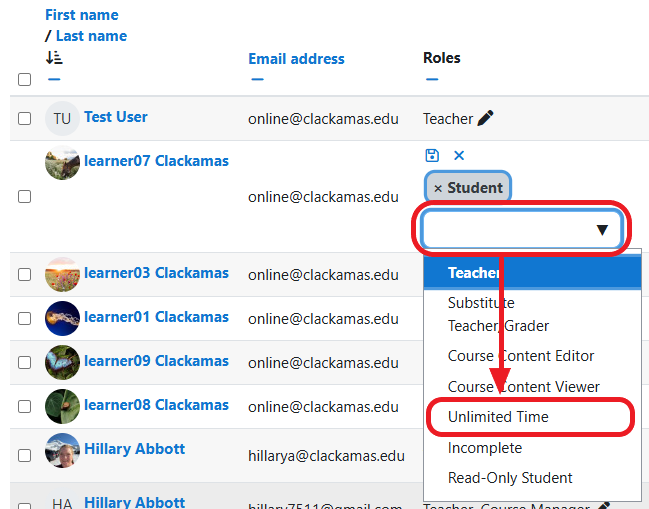Sort by the First name column link

tap(81, 15)
